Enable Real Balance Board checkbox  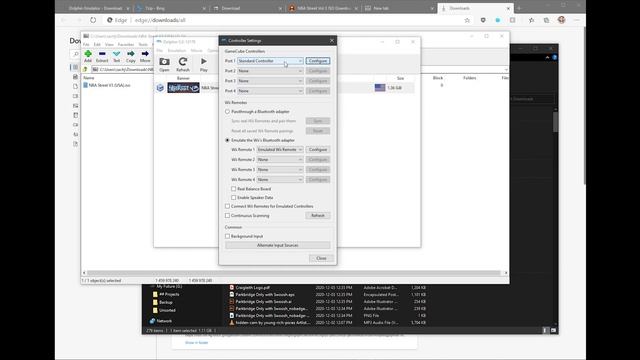point(233,189)
